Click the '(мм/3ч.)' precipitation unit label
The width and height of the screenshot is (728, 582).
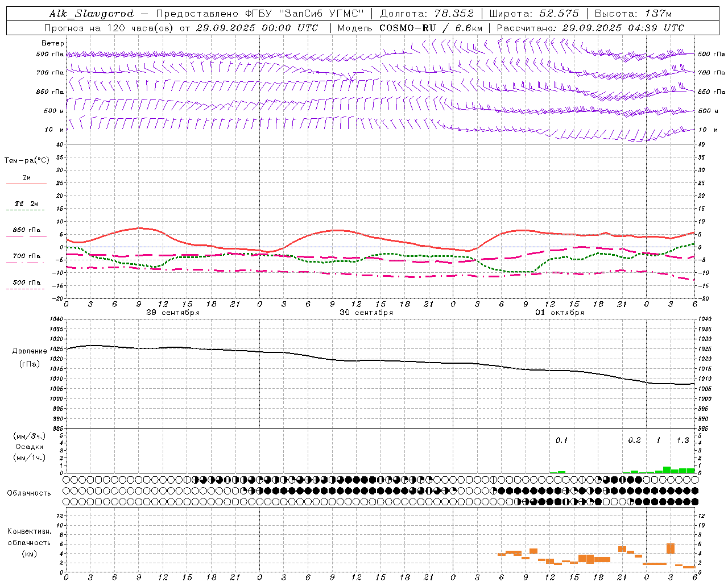coord(30,436)
